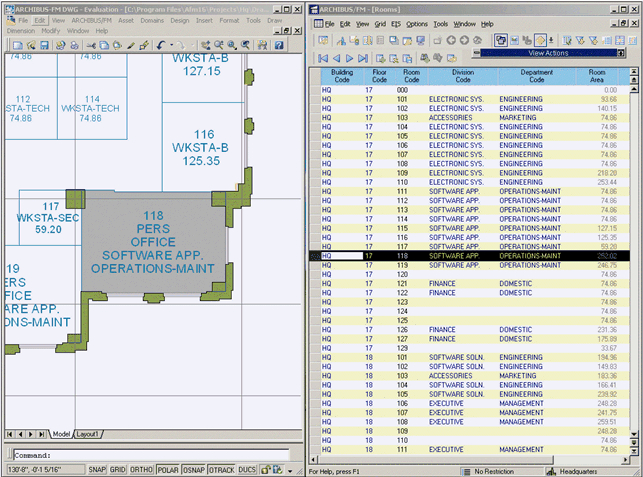Click the Undo arrow icon

tap(161, 45)
